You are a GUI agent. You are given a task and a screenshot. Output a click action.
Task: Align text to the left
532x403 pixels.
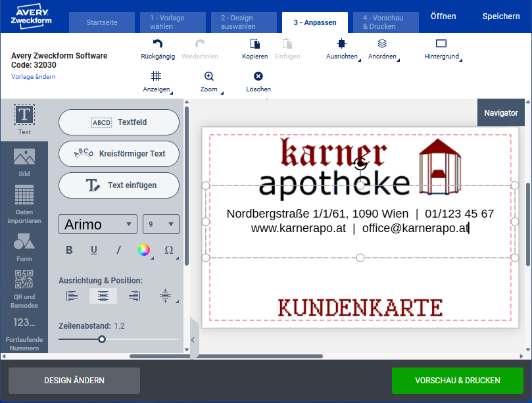point(72,296)
